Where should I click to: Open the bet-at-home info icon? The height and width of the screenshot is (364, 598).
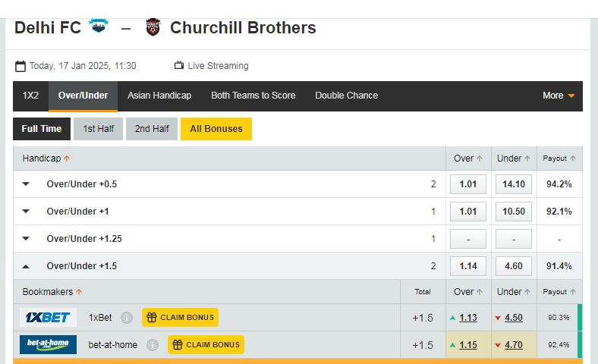[x=153, y=345]
